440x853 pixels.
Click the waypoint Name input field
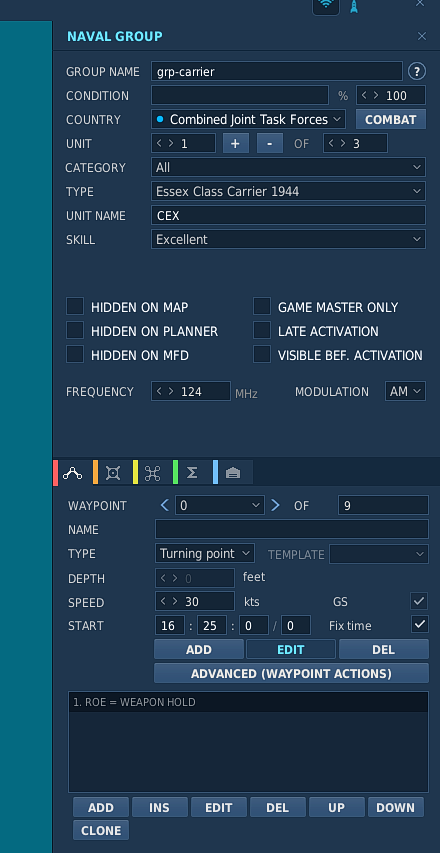click(292, 529)
